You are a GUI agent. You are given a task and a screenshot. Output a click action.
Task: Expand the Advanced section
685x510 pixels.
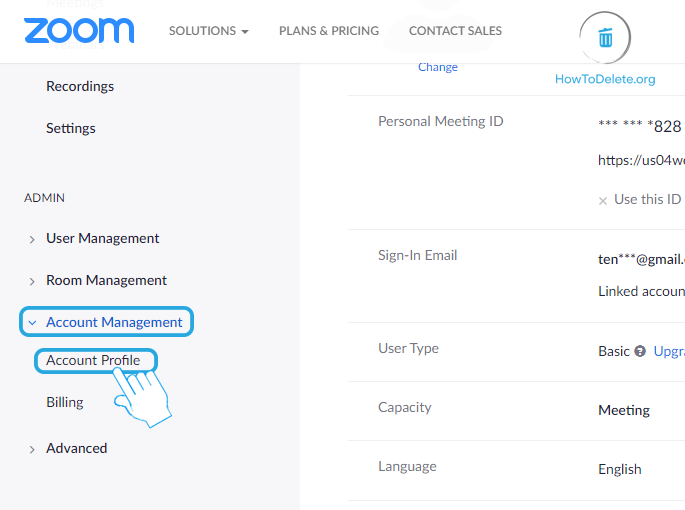(76, 449)
